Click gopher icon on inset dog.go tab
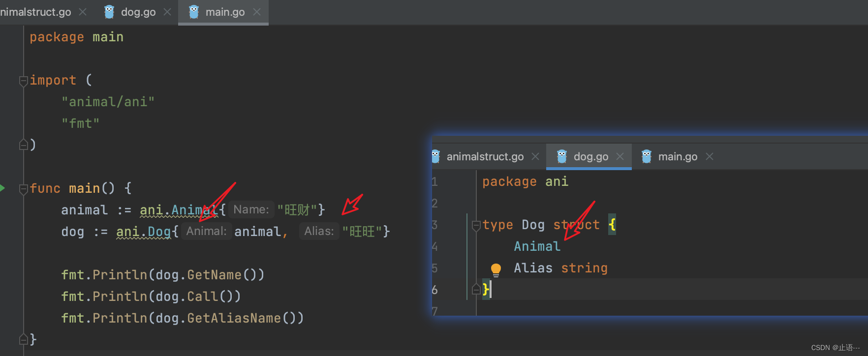This screenshot has width=868, height=356. pos(562,156)
